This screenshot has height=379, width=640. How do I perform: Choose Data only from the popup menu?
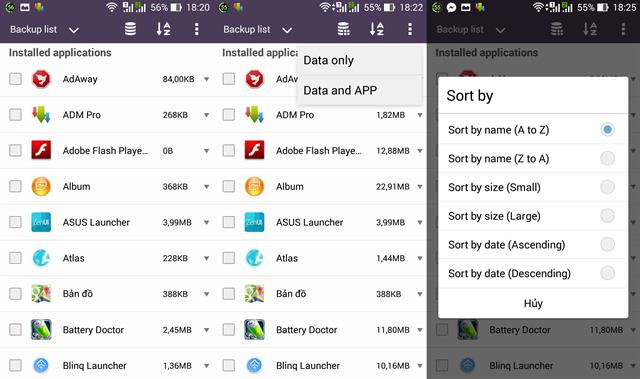(x=360, y=60)
